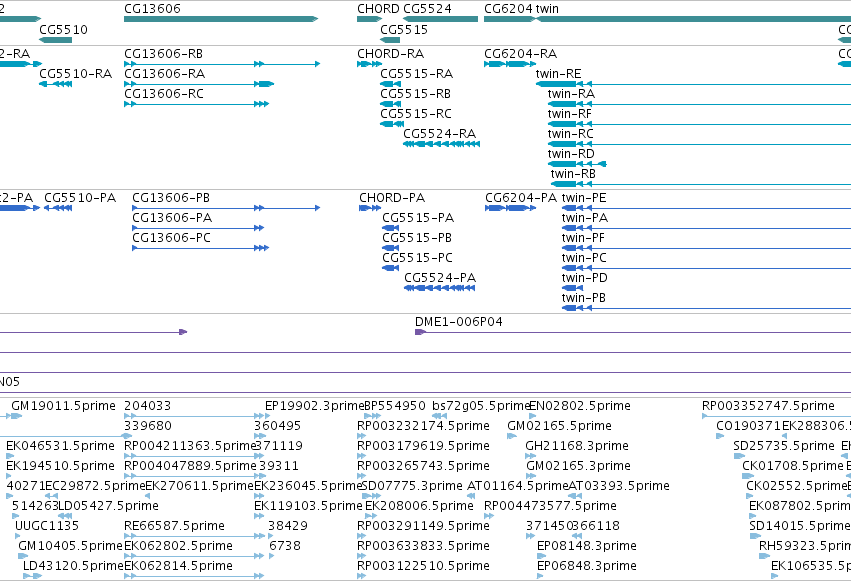
Task: Select EST RE66587.5prime
Action: click(174, 526)
